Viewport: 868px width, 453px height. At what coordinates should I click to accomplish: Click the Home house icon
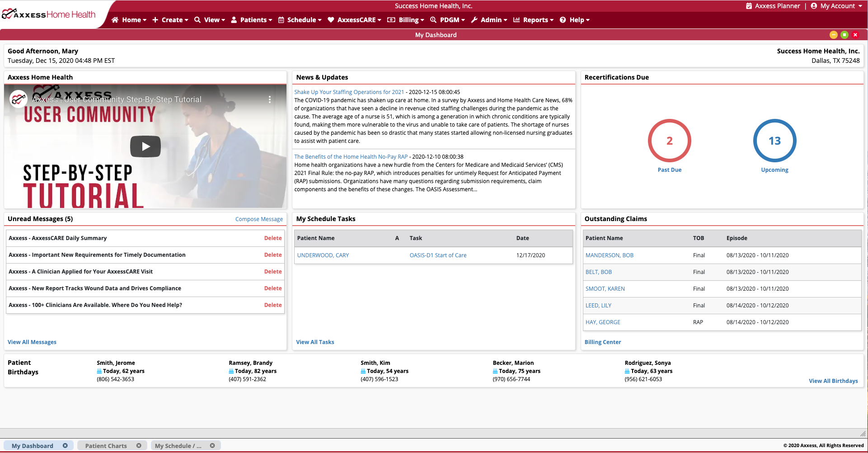pos(115,20)
